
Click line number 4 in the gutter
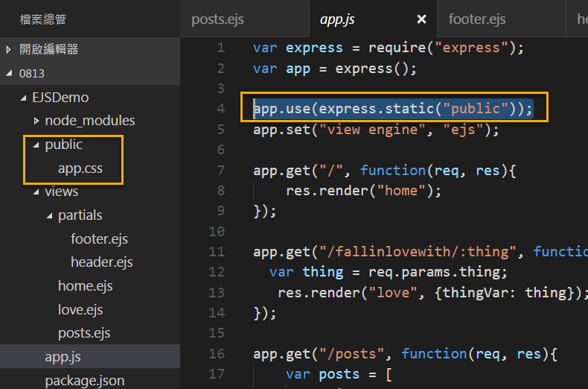pyautogui.click(x=220, y=109)
